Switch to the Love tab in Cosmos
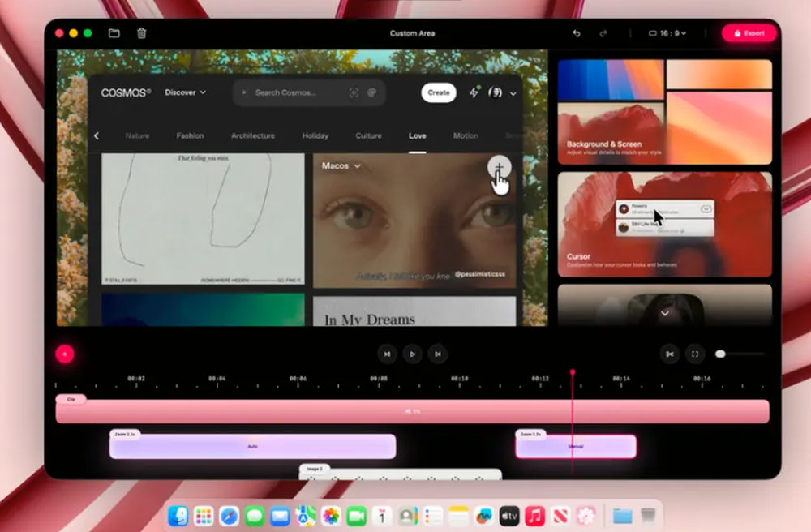The width and height of the screenshot is (811, 532). pos(417,135)
